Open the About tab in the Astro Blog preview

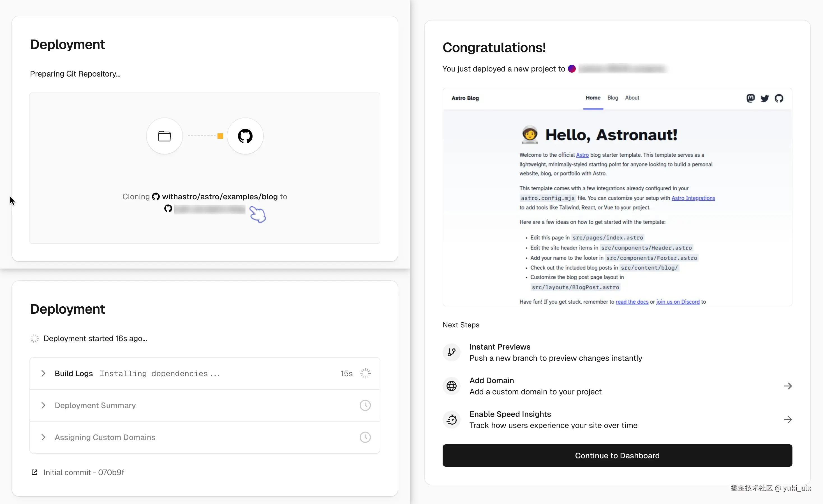(632, 98)
